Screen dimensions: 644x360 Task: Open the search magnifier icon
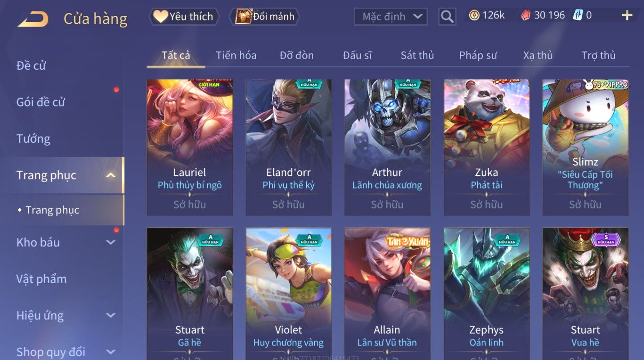[x=447, y=17]
